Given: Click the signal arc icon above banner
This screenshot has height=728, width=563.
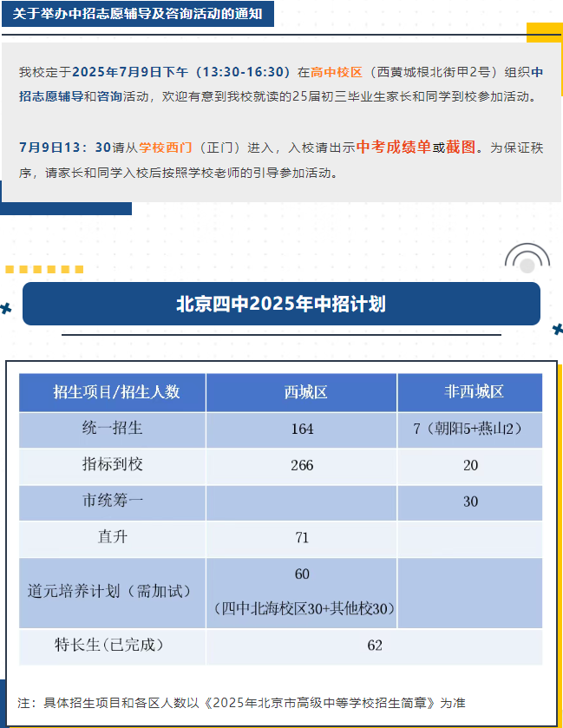Looking at the screenshot, I should [x=527, y=257].
